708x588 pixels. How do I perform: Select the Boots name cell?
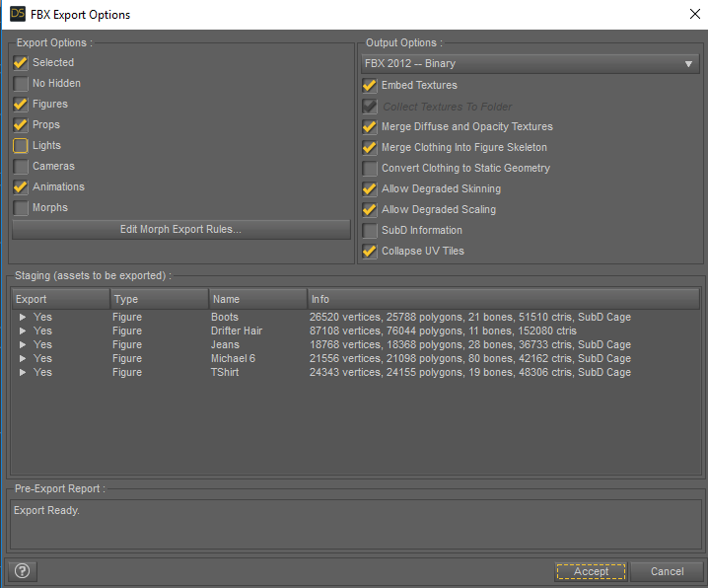(225, 317)
